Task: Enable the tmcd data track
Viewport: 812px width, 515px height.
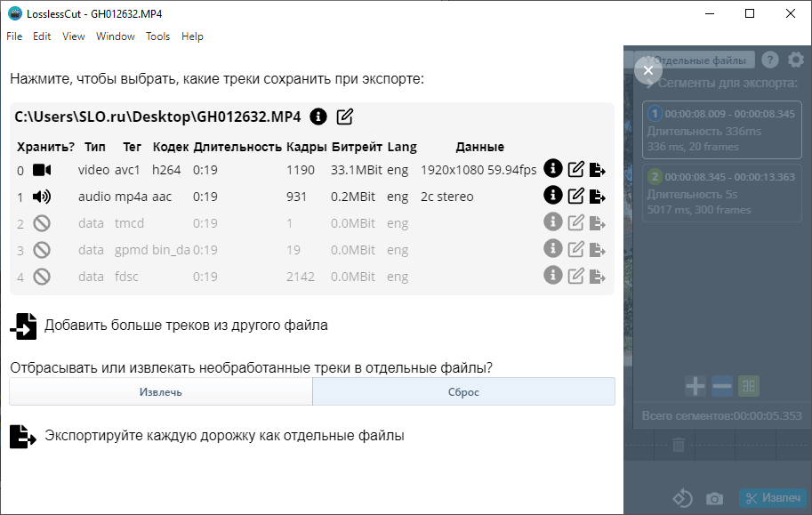Action: tap(42, 223)
